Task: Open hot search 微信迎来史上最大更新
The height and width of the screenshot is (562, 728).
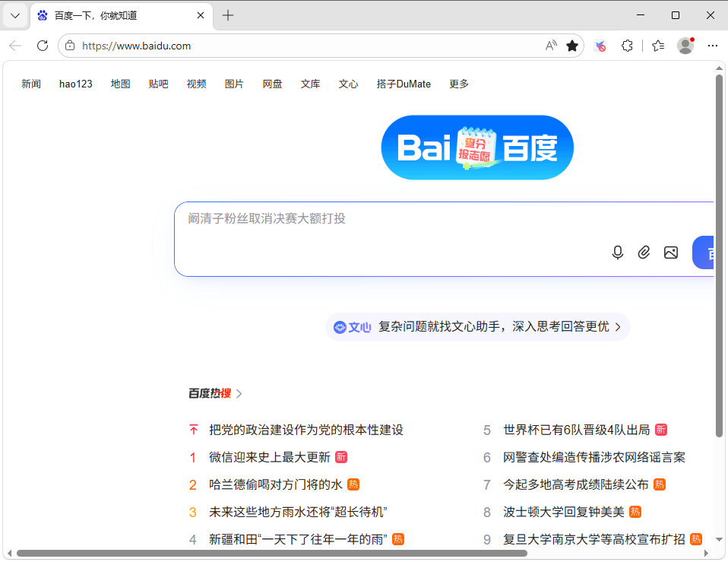Action: tap(269, 458)
